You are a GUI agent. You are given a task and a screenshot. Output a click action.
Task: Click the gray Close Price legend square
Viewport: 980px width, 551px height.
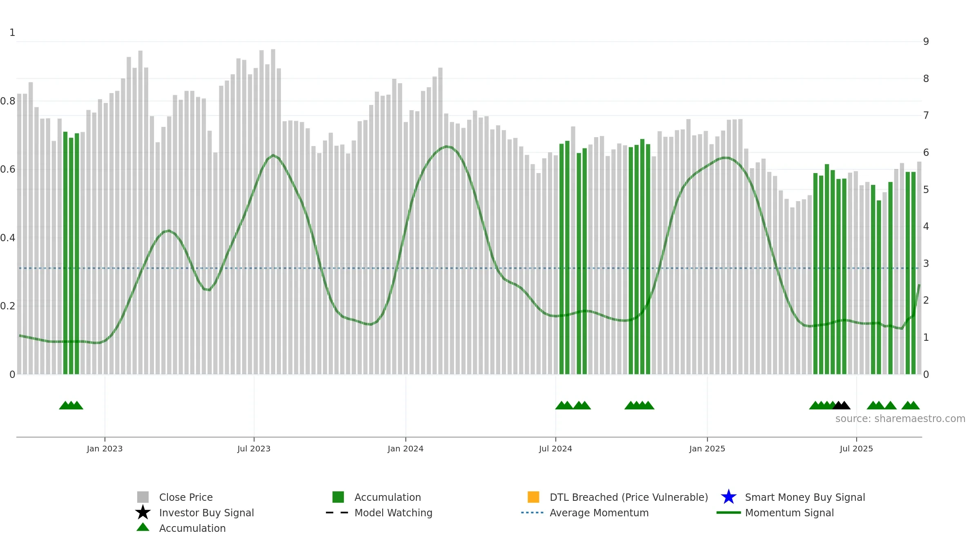pyautogui.click(x=143, y=497)
